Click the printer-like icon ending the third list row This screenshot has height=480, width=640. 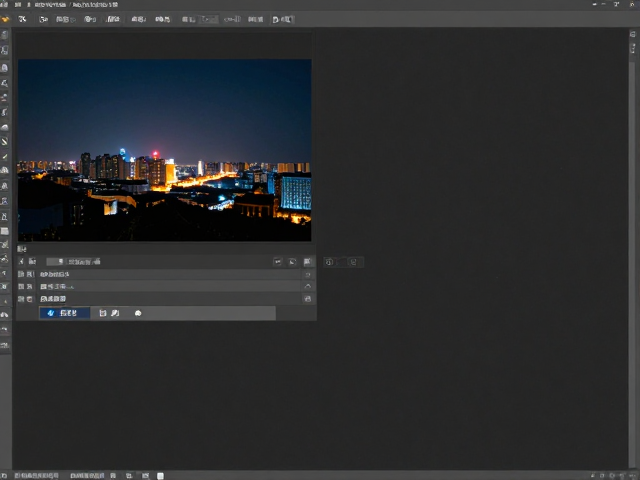308,299
